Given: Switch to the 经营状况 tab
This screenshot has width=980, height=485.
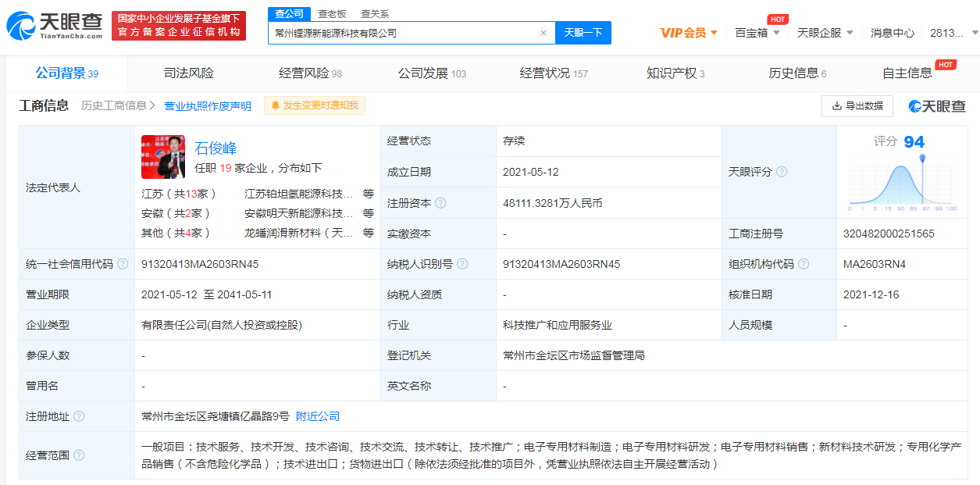Looking at the screenshot, I should [x=554, y=73].
